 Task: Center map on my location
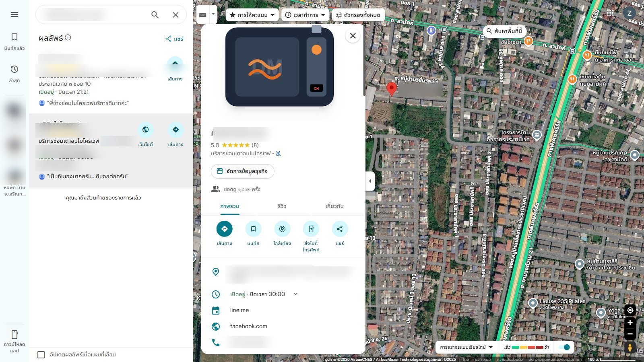point(630,310)
